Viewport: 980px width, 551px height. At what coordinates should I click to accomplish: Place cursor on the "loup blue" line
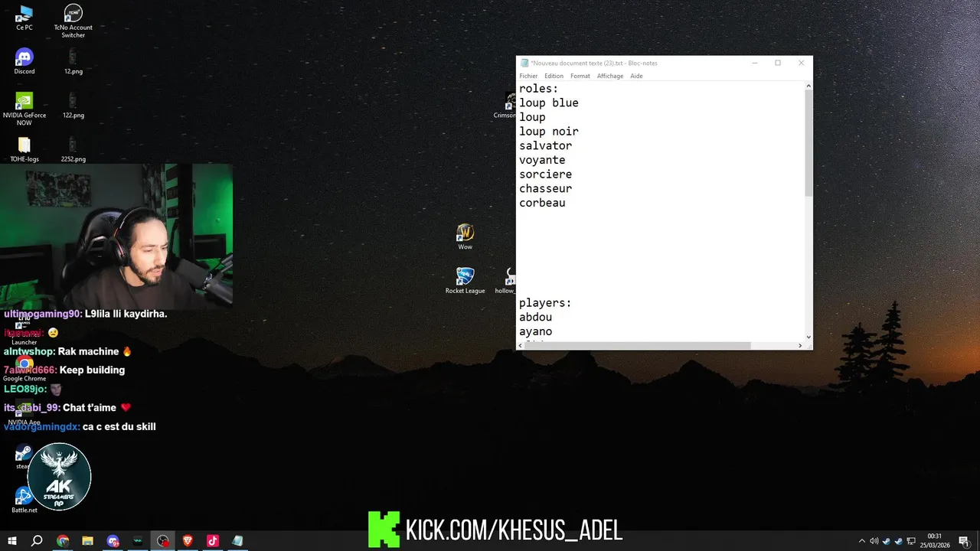[549, 103]
